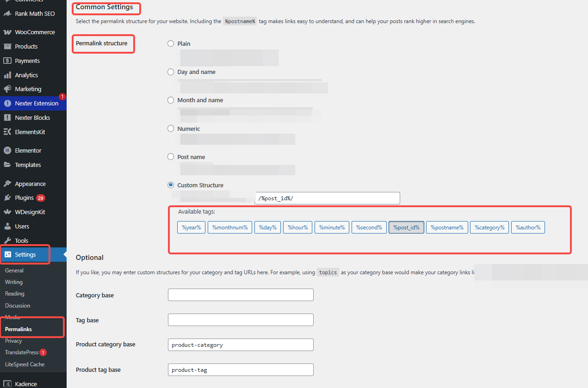Choose the Day and name structure

[171, 72]
